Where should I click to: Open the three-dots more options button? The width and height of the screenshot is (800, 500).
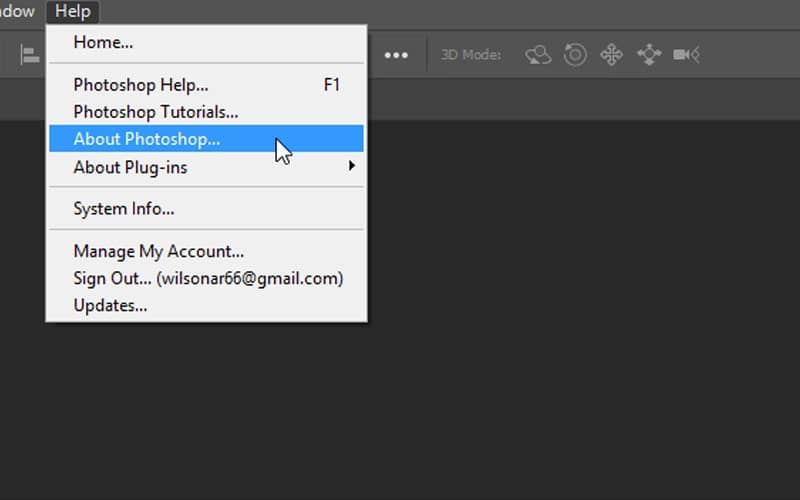point(396,55)
